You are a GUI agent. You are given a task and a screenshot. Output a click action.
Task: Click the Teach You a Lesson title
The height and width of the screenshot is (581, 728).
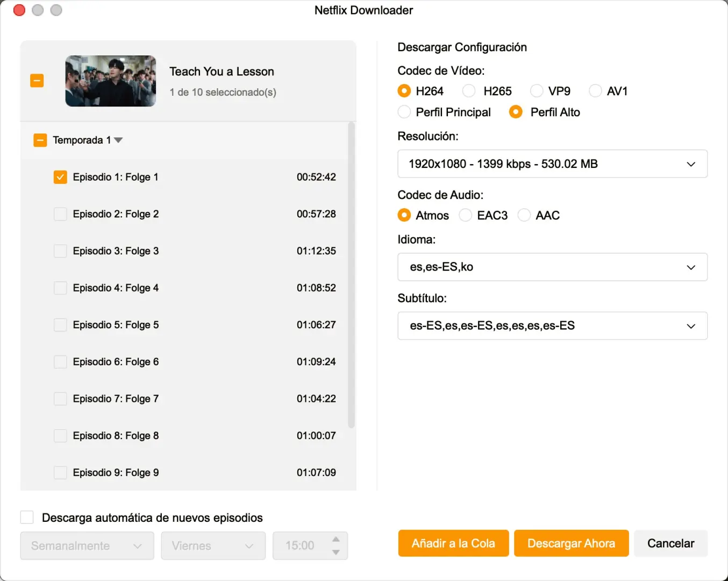[x=222, y=72]
